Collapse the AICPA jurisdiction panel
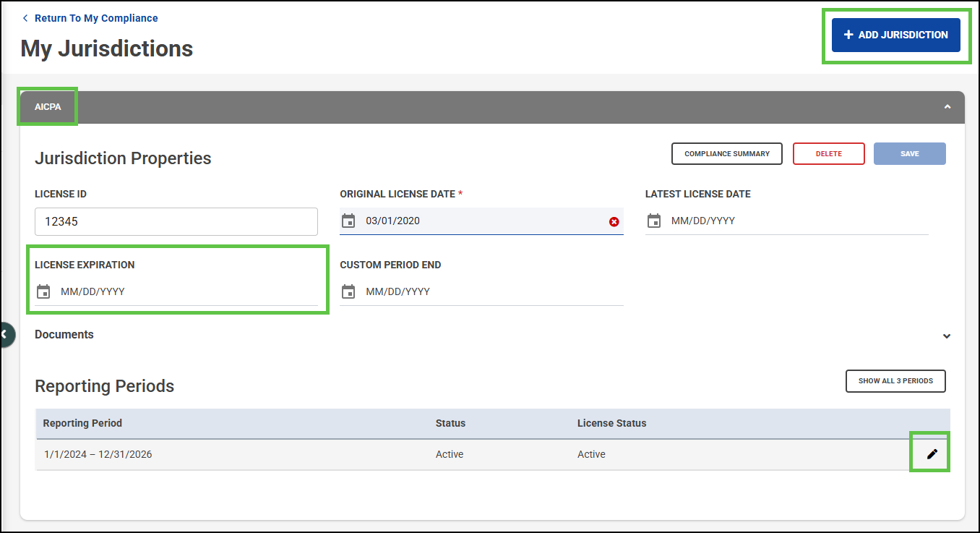Screen dimensions: 980x533 pyautogui.click(x=947, y=107)
